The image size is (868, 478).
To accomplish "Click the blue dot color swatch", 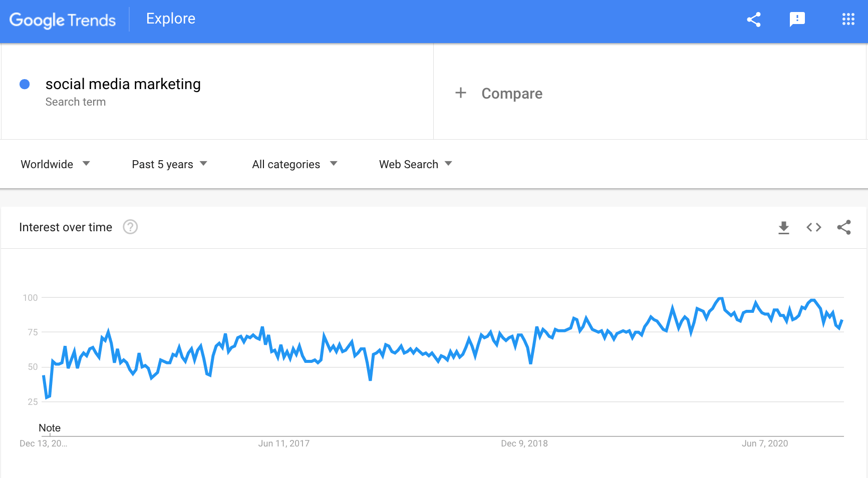I will click(x=25, y=84).
